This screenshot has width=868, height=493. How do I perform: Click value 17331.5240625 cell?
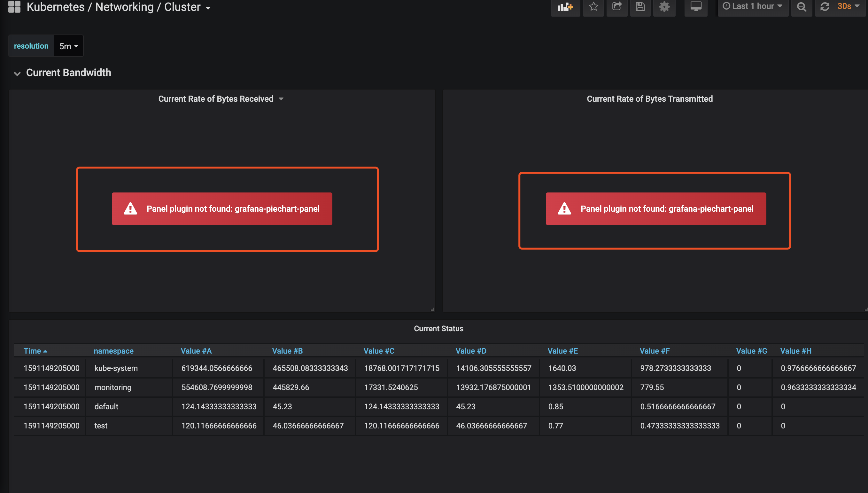[x=401, y=387]
